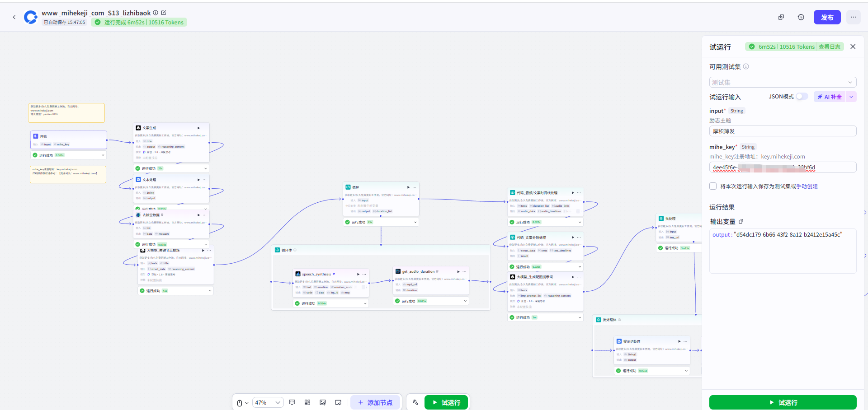The width and height of the screenshot is (868, 410).
Task: Open the 测试集 dropdown
Action: coord(783,82)
